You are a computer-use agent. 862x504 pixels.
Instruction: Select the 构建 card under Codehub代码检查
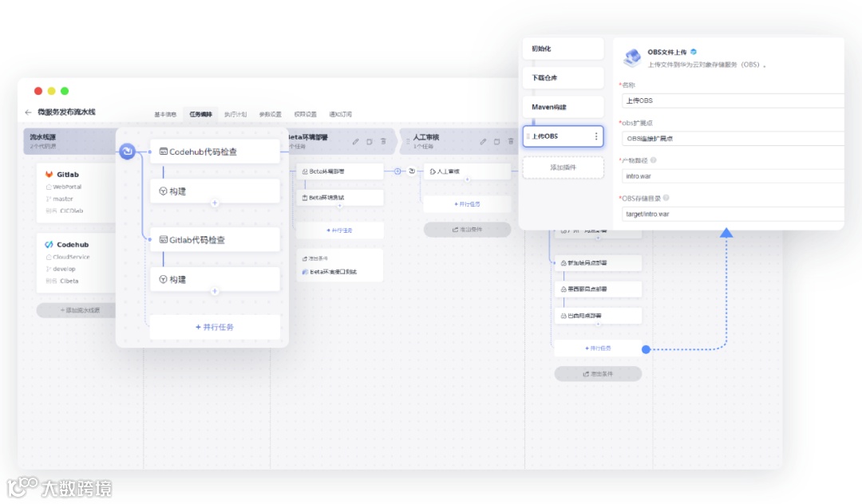(x=215, y=191)
